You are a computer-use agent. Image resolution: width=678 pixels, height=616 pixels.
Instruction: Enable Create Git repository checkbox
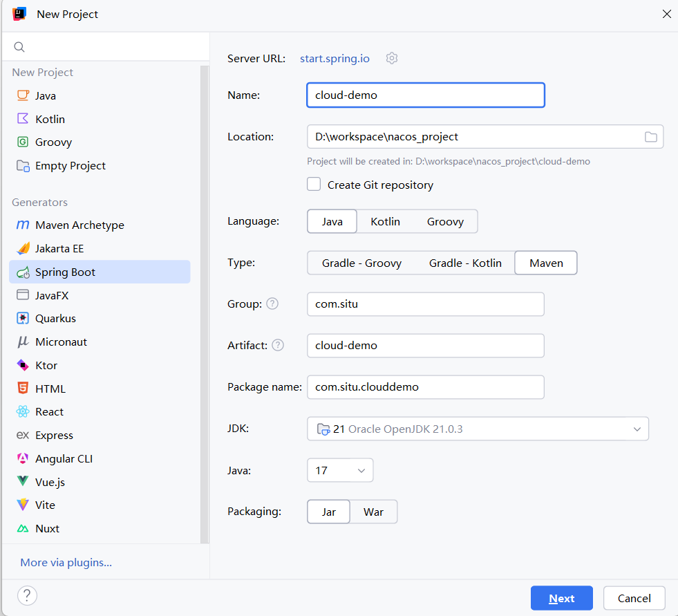coord(314,185)
